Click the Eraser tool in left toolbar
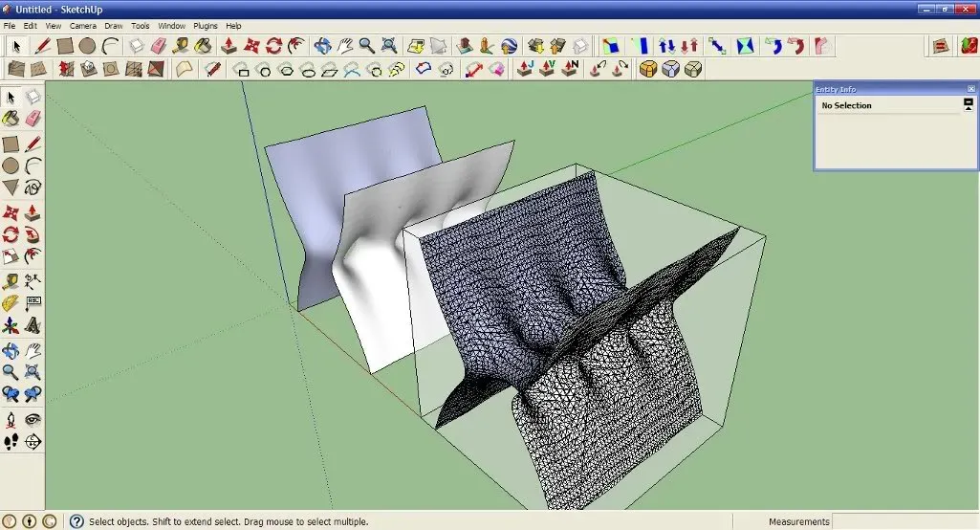Viewport: 980px width, 530px height. click(x=33, y=119)
